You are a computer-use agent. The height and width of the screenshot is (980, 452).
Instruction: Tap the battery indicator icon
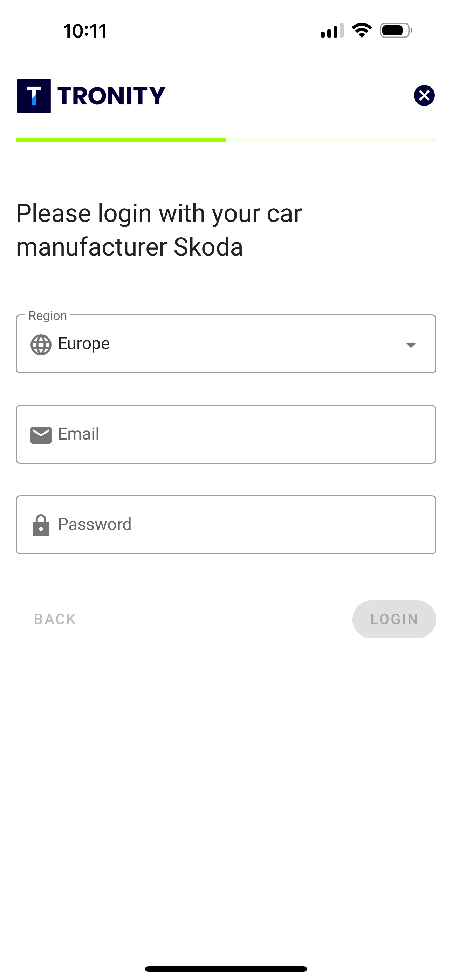[396, 30]
